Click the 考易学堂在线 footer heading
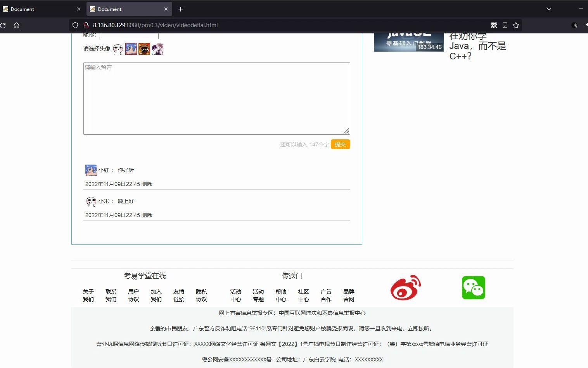 [x=145, y=276]
